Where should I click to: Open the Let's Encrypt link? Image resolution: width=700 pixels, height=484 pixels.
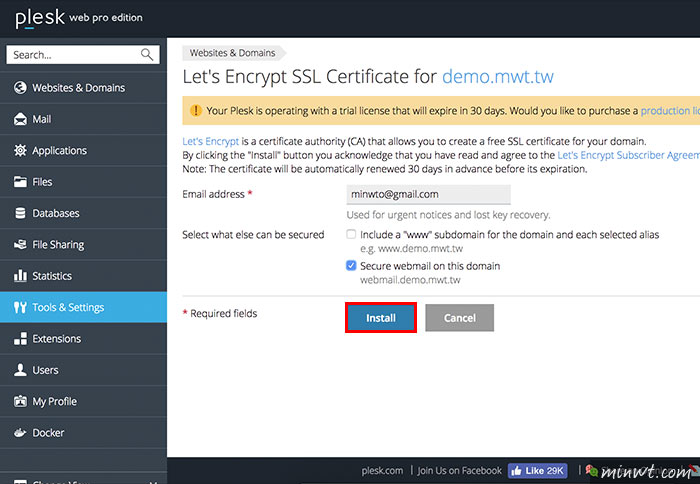point(211,142)
